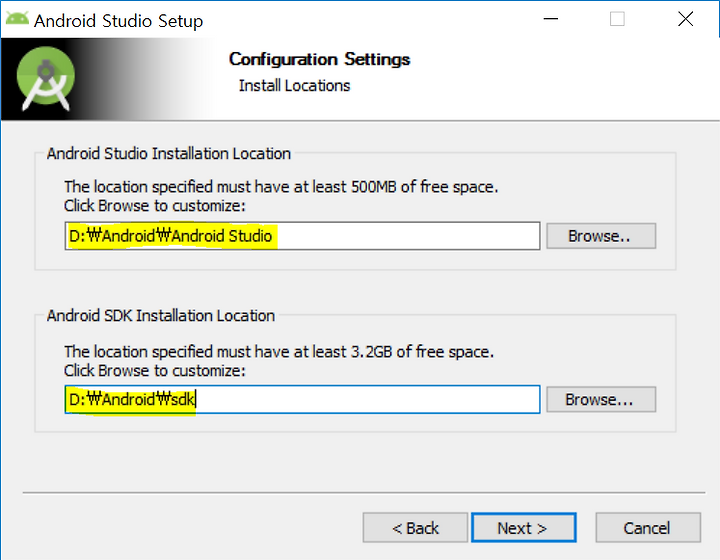Click the Android SDK Installation Location group label
The image size is (720, 560).
click(161, 316)
